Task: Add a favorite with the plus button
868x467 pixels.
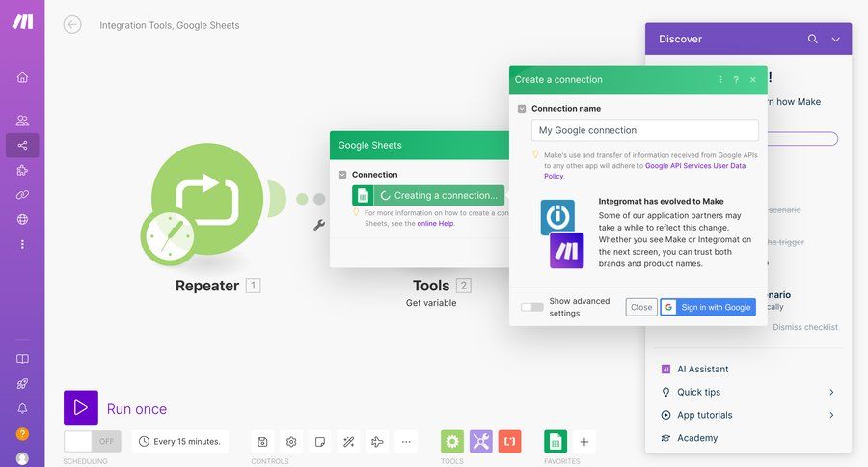Action: tap(584, 442)
